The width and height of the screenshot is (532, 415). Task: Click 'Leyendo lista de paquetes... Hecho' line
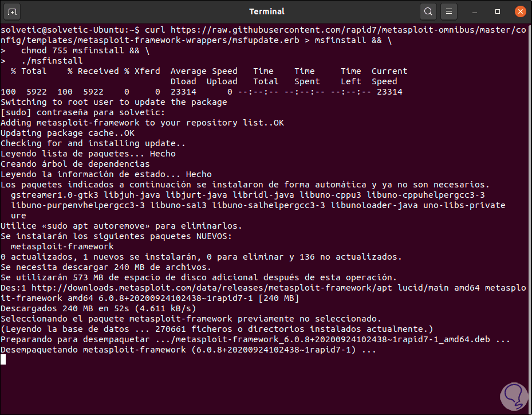click(x=88, y=154)
